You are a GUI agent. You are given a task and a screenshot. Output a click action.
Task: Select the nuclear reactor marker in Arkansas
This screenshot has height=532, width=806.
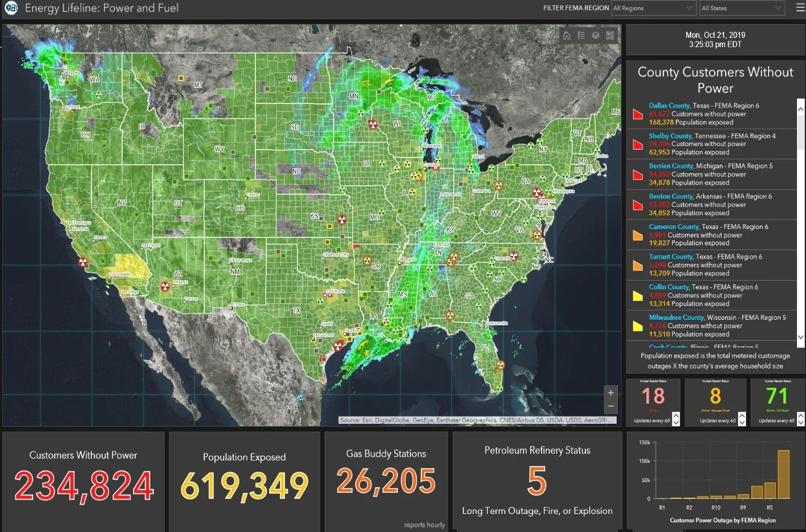[x=367, y=261]
